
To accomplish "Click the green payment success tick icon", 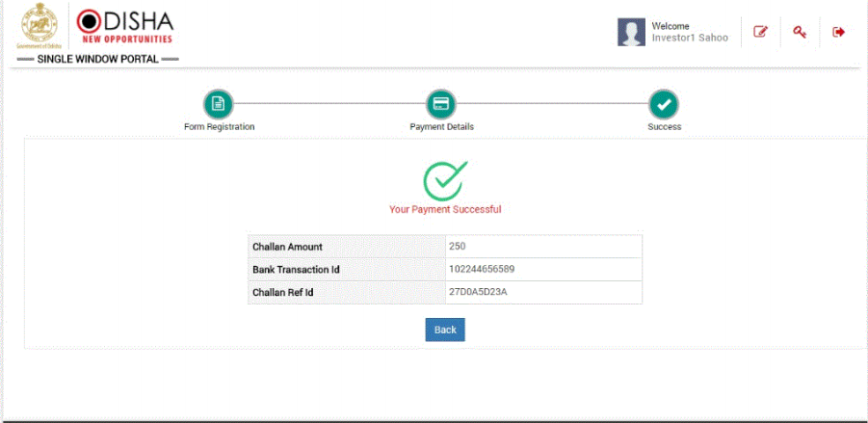I will pos(444,180).
